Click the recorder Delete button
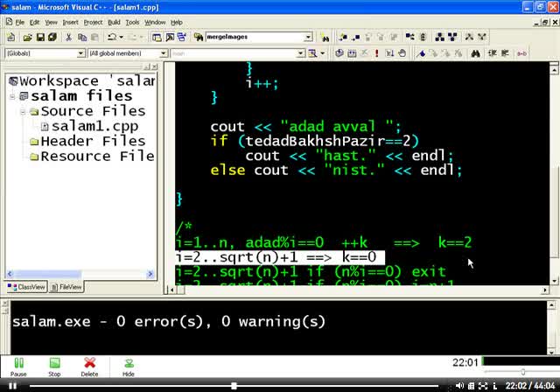560x392 pixels. tap(89, 367)
